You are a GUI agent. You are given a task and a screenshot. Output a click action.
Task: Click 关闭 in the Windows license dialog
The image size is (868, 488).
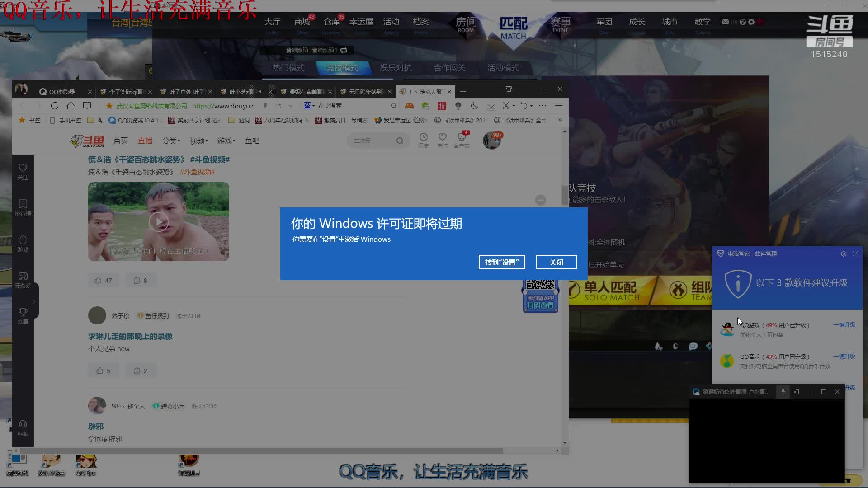(x=557, y=262)
